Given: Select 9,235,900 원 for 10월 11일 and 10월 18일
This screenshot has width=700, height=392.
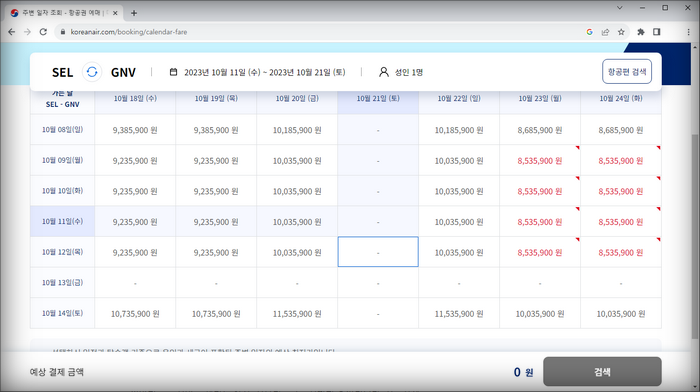Looking at the screenshot, I should [x=135, y=222].
